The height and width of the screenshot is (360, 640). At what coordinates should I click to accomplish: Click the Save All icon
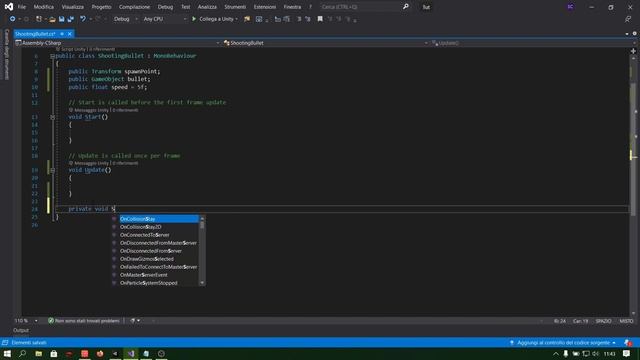(71, 19)
